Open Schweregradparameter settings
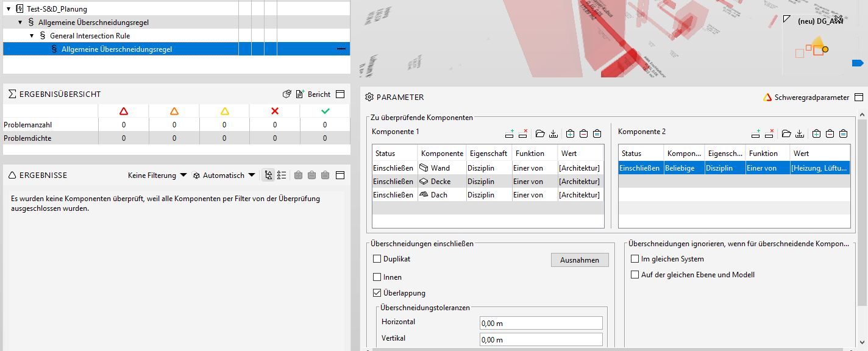Screen dimensions: 868x351 [x=806, y=97]
